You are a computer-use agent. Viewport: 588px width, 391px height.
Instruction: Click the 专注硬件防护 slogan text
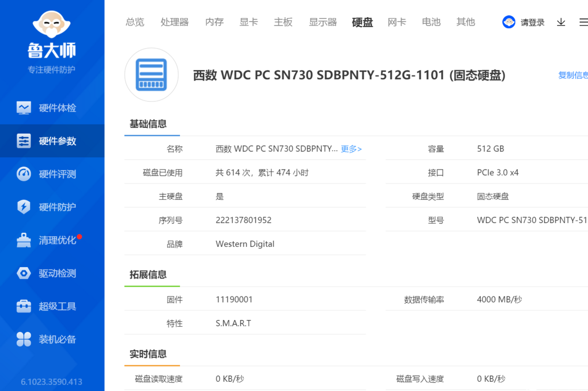(x=51, y=70)
